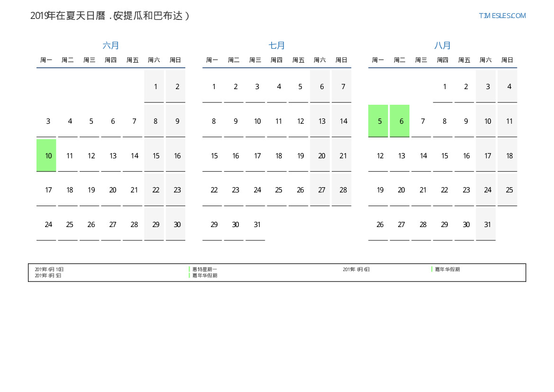
Task: Pick green highlighted August 6 cell
Action: point(400,121)
